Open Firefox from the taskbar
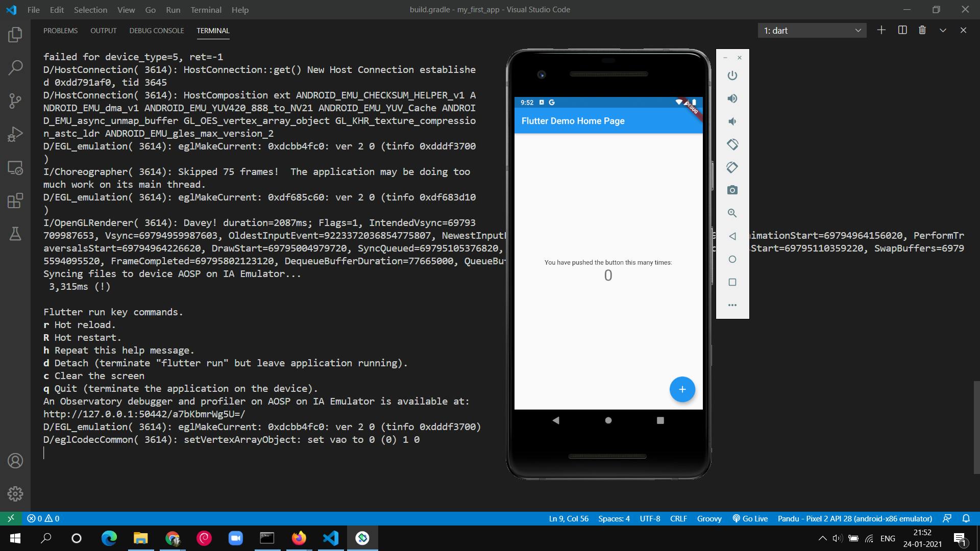The width and height of the screenshot is (980, 551). click(299, 538)
